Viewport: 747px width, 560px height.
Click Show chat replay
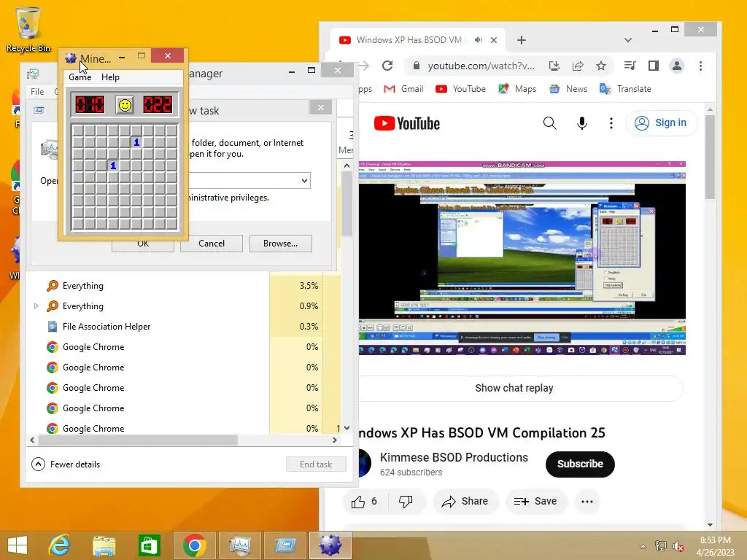(514, 388)
